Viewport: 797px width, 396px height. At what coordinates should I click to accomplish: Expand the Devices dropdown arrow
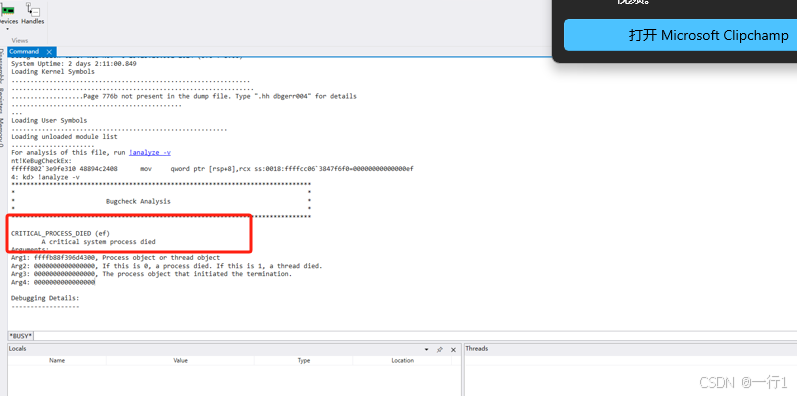[8, 28]
